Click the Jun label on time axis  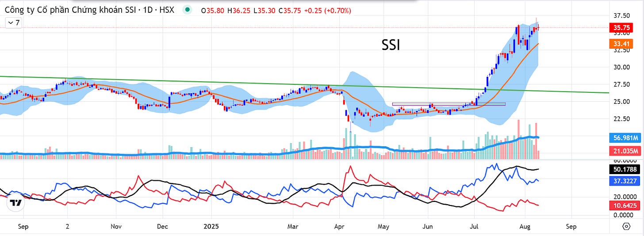pyautogui.click(x=428, y=226)
